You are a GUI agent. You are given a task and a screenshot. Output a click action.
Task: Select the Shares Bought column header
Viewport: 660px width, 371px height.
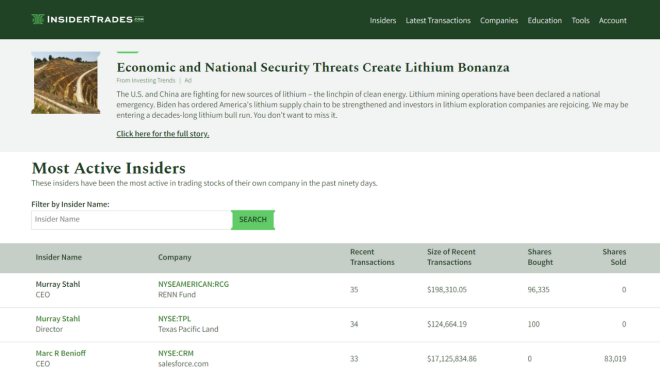pos(540,257)
